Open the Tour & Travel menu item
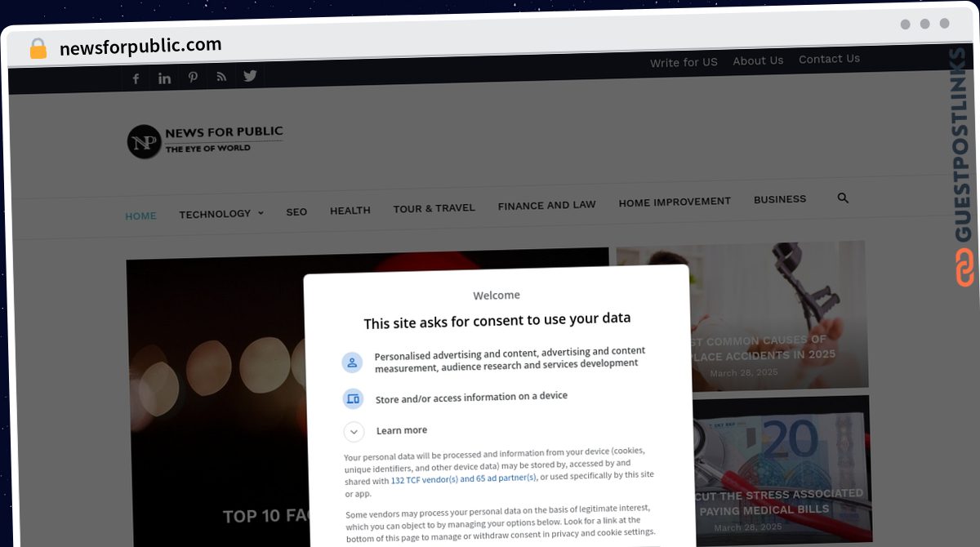 tap(434, 208)
